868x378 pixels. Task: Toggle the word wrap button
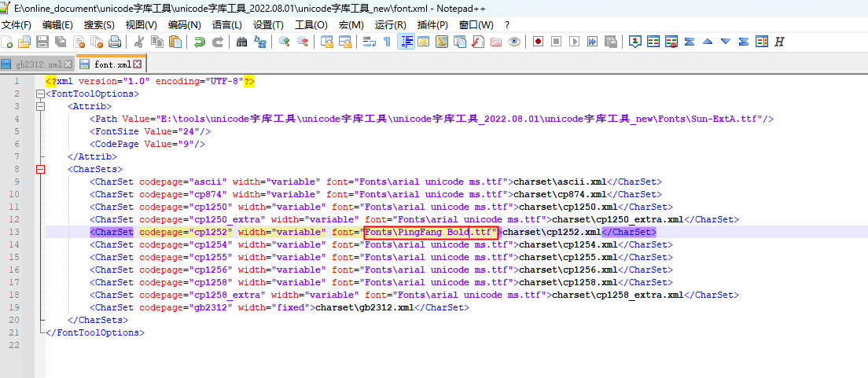(x=370, y=42)
